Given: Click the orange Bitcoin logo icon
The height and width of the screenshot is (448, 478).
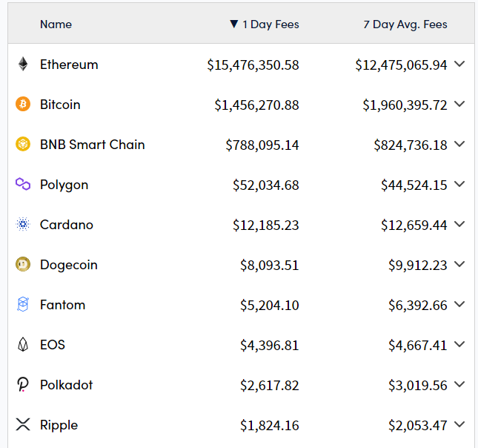Looking at the screenshot, I should click(23, 104).
